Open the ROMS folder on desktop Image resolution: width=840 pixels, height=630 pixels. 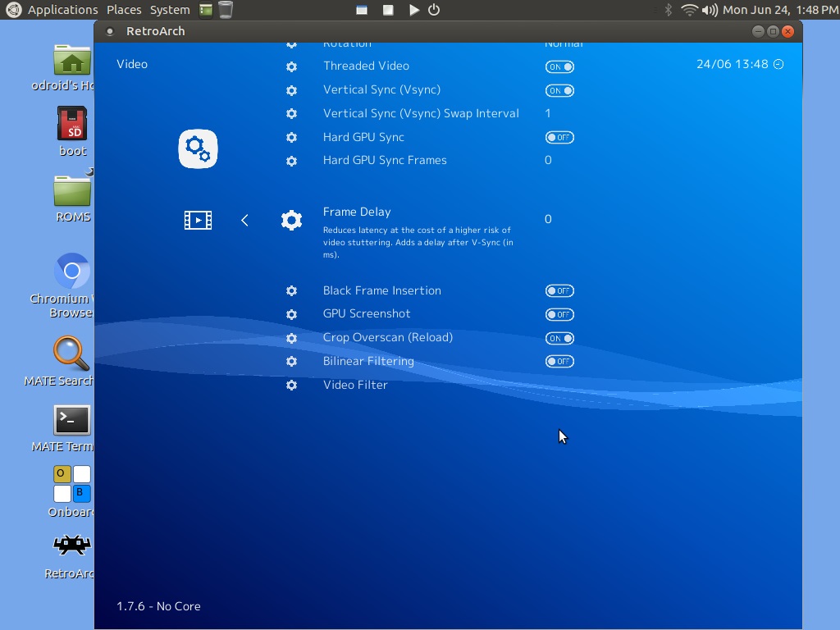pos(72,191)
